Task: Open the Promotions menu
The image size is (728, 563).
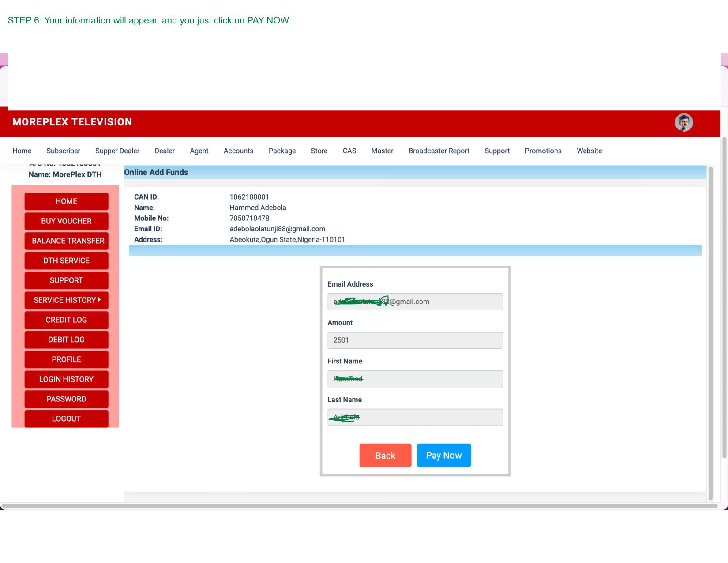Action: [543, 151]
